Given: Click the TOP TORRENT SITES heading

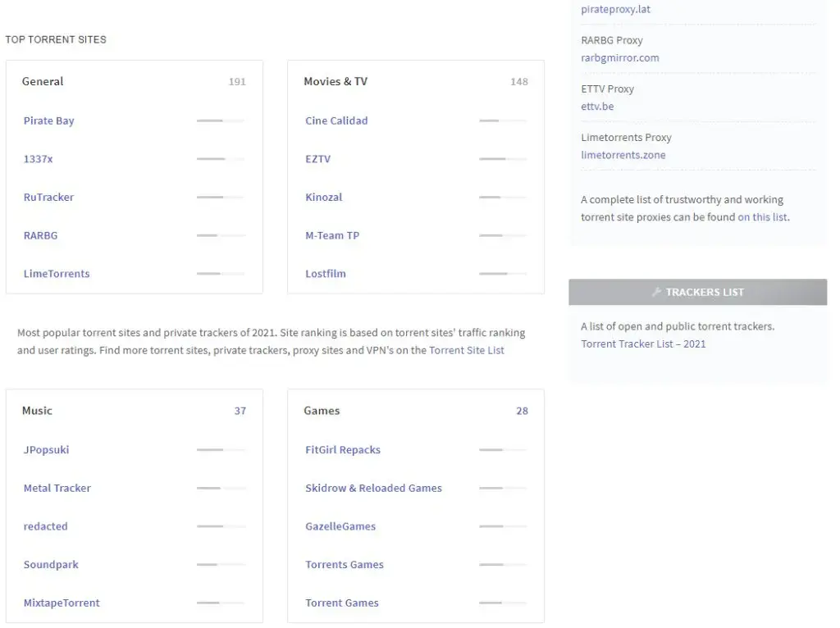Looking at the screenshot, I should coord(56,39).
